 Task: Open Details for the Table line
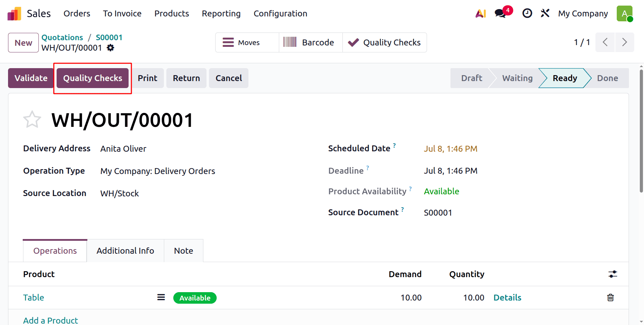(507, 297)
